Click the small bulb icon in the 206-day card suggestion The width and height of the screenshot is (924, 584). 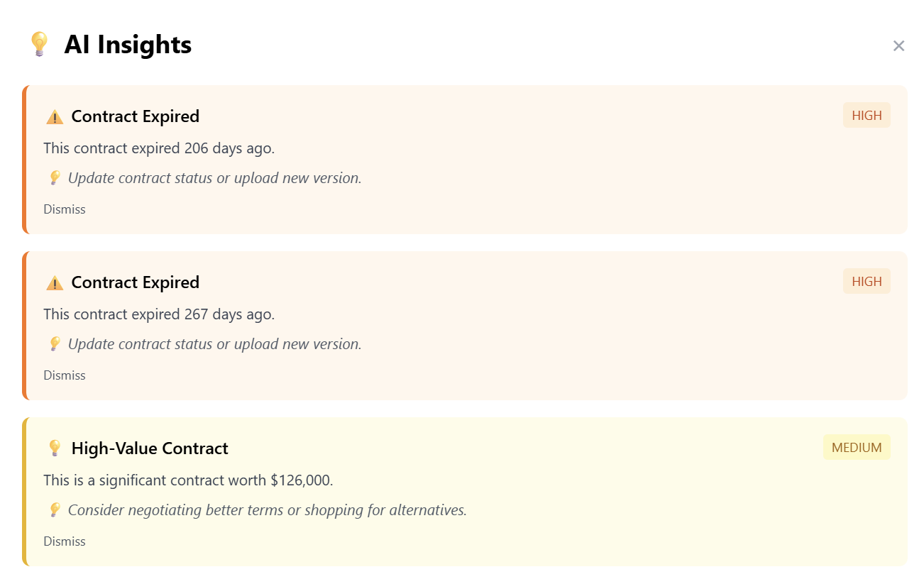55,178
